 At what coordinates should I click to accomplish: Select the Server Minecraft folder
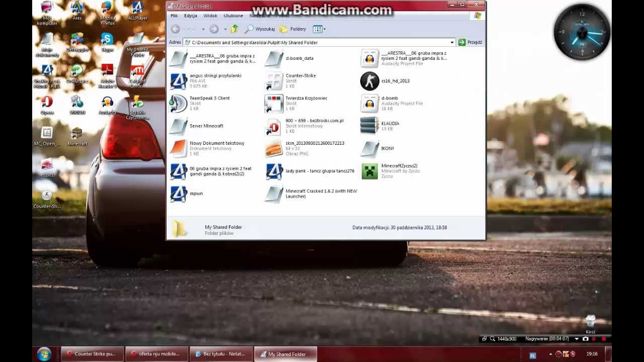click(197, 126)
